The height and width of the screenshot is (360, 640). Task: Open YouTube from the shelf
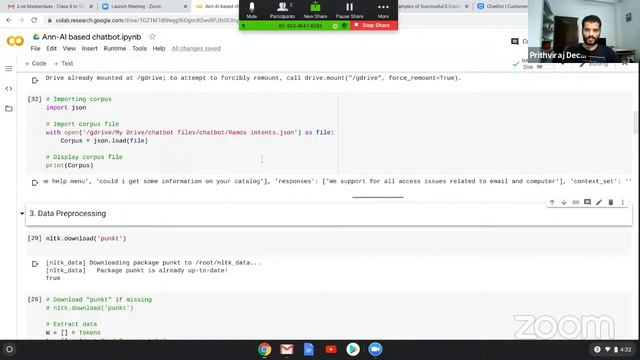pos(331,349)
